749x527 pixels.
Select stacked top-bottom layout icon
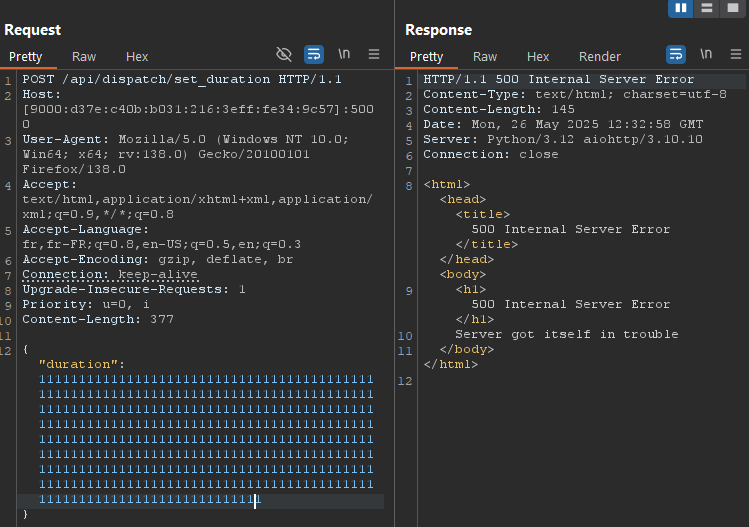click(x=706, y=8)
